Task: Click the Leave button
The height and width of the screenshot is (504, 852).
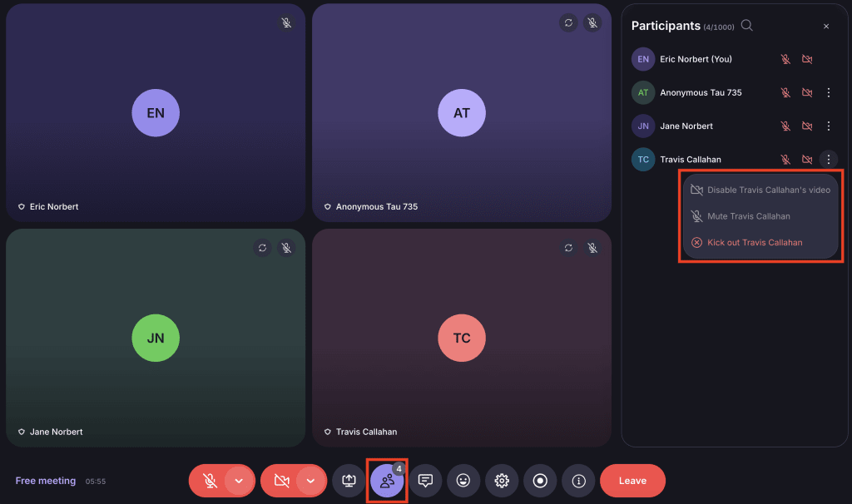Action: click(x=632, y=481)
